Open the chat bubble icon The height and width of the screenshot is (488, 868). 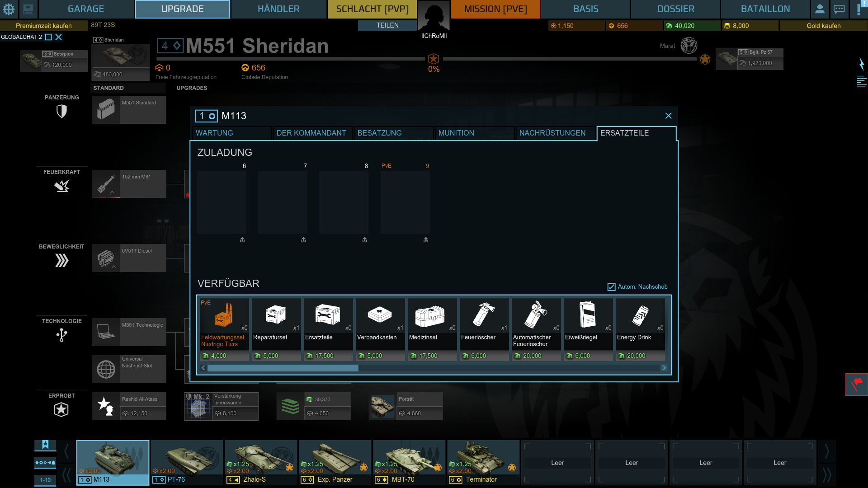(x=839, y=9)
